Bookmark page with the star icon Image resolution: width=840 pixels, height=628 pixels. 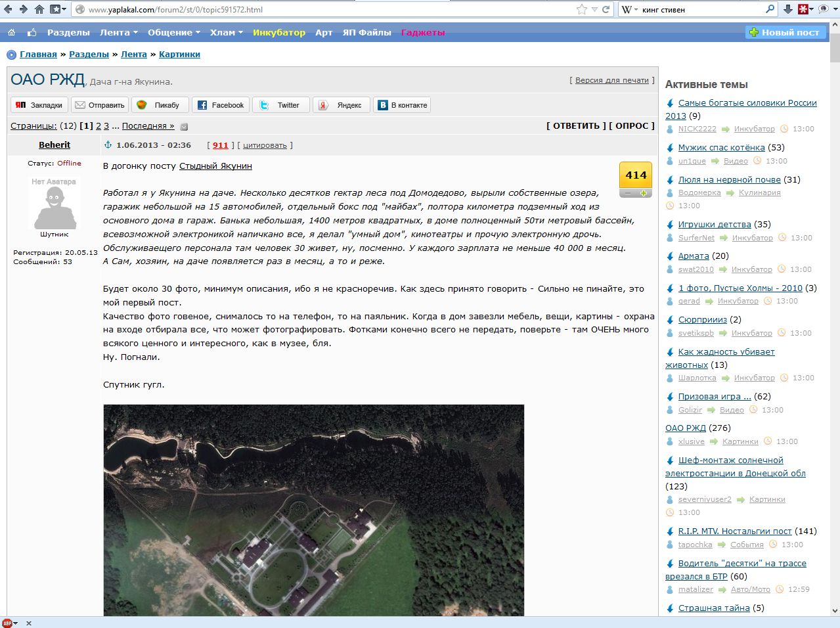point(581,9)
